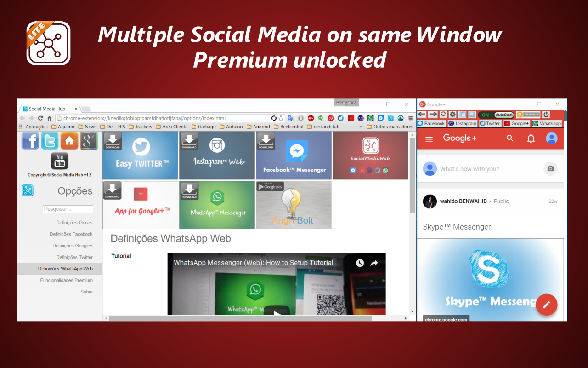Click the power icon in Google+ panel toolbar

coord(546,115)
